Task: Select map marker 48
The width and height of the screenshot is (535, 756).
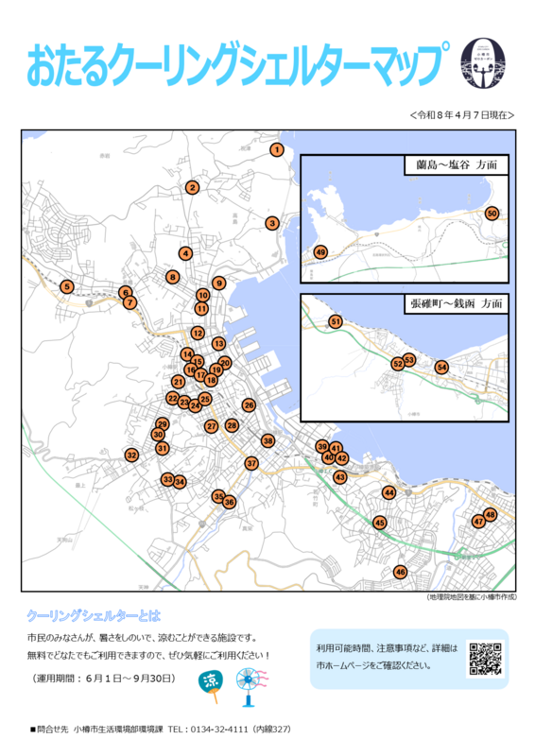Action: coord(491,514)
